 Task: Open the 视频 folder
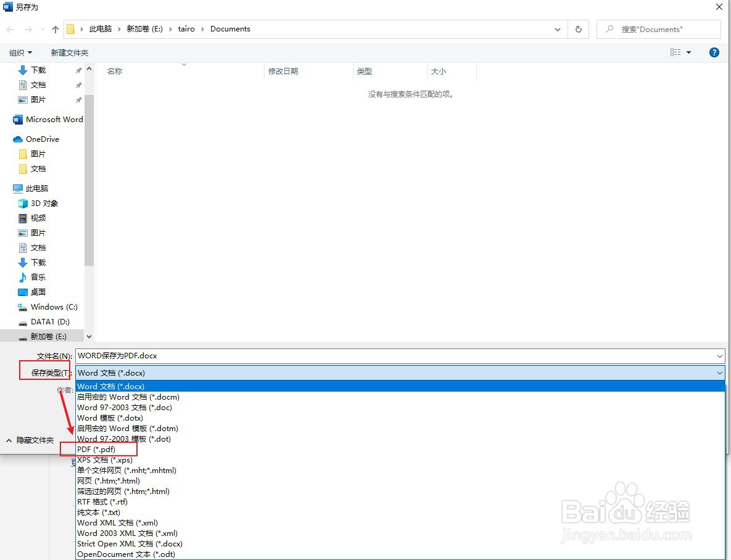(x=31, y=218)
